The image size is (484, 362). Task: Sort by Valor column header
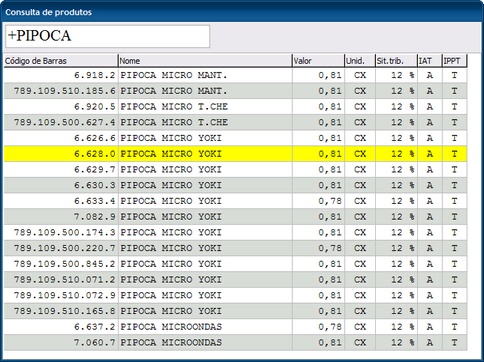pos(318,61)
